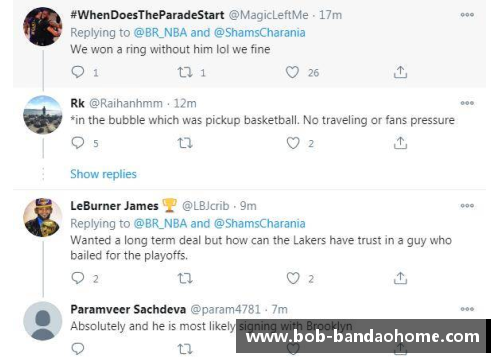This screenshot has width=500, height=362.
Task: Like the tweet with 26 likes
Action: click(292, 72)
